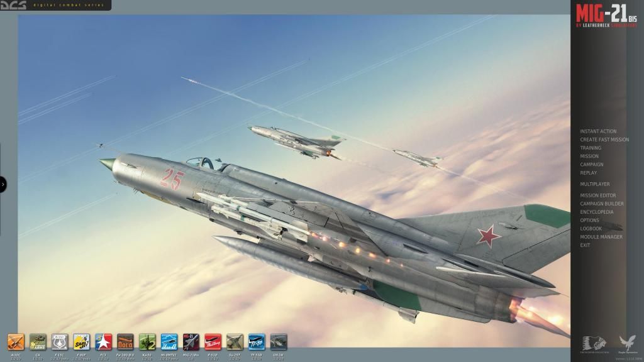644x362 pixels.
Task: Select Create Fast Mission
Action: (x=604, y=140)
